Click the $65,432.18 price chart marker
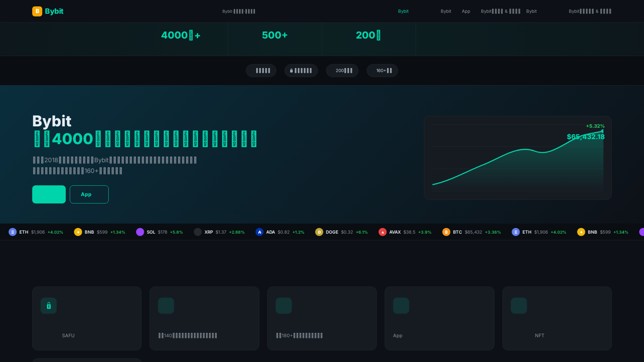Image resolution: width=644 pixels, height=362 pixels. coord(585,137)
